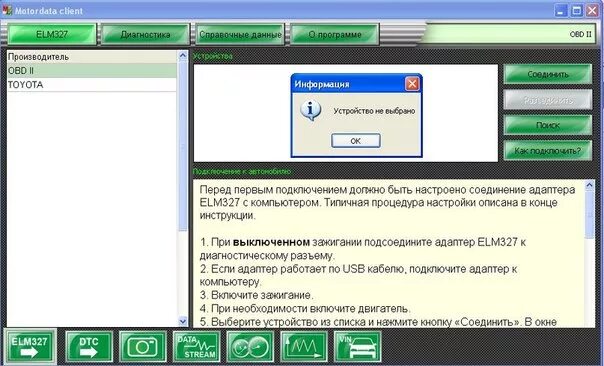The height and width of the screenshot is (366, 604).
Task: Click the Соединить button
Action: coord(548,74)
